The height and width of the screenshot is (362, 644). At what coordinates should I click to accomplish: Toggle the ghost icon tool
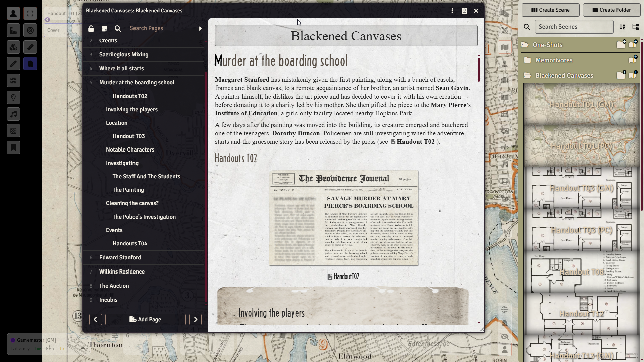[30, 64]
